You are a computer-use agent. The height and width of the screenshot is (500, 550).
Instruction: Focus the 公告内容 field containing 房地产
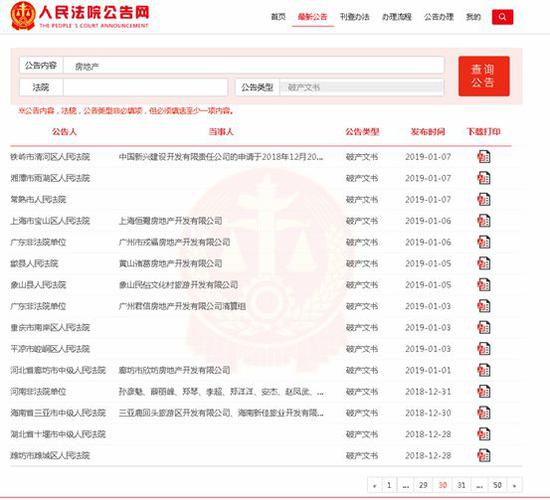click(254, 66)
